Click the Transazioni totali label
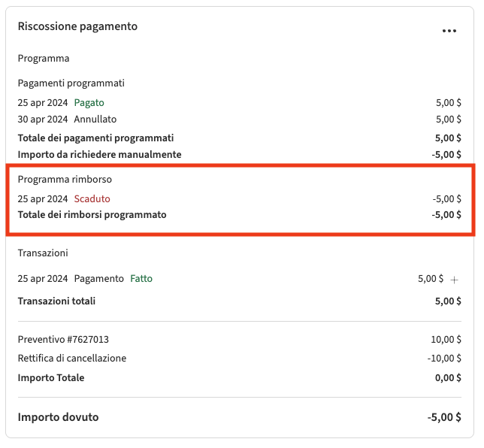 coord(56,301)
